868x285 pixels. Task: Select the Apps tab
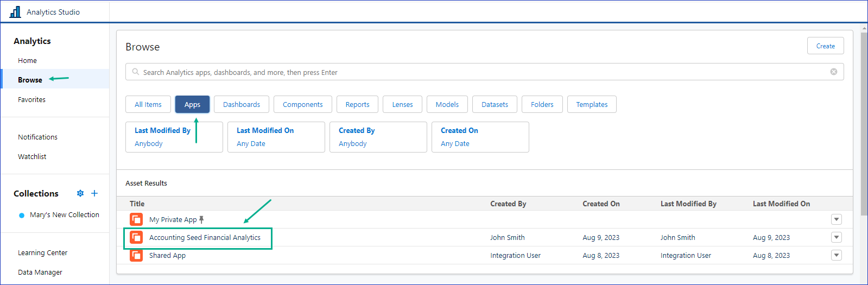[x=192, y=104]
